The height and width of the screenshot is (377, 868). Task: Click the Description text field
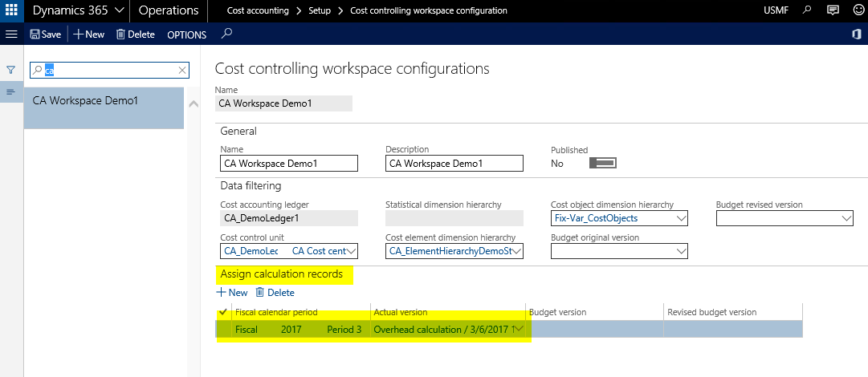454,164
